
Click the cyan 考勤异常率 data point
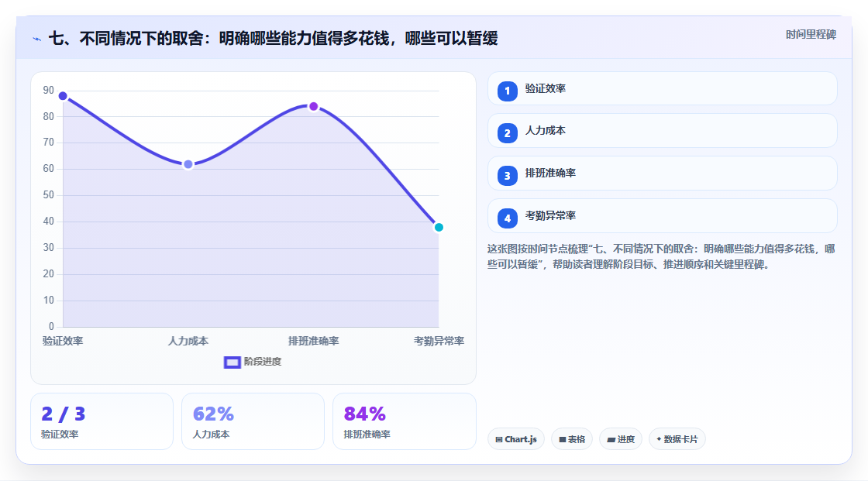439,228
